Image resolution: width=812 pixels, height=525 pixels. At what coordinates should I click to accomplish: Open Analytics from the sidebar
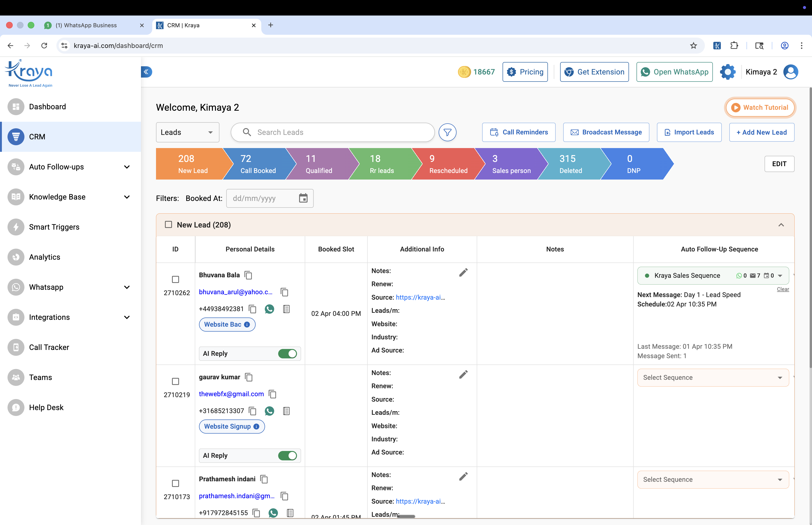pyautogui.click(x=45, y=257)
